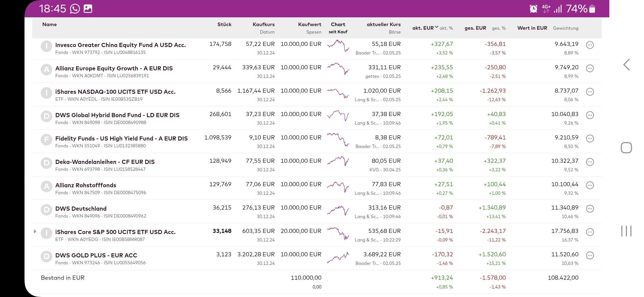Viewport: 644px width, 297px height.
Task: Open the Android recent apps button
Action: (626, 231)
